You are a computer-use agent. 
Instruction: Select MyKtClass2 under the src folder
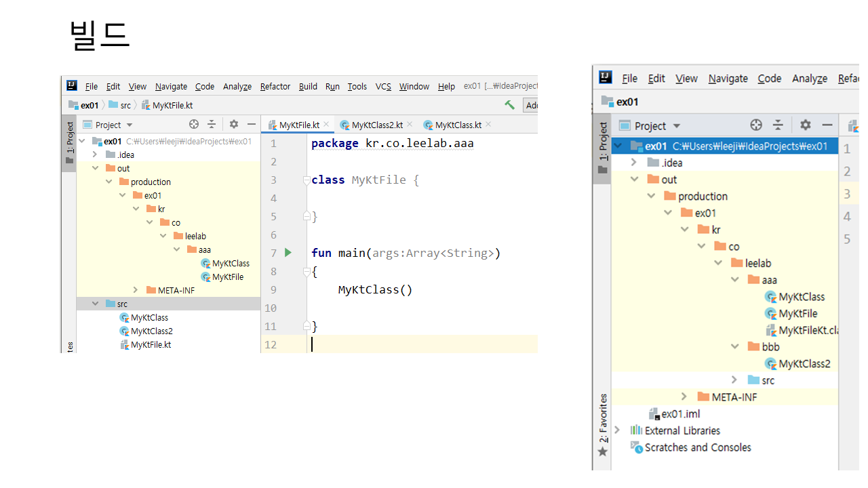pyautogui.click(x=151, y=331)
